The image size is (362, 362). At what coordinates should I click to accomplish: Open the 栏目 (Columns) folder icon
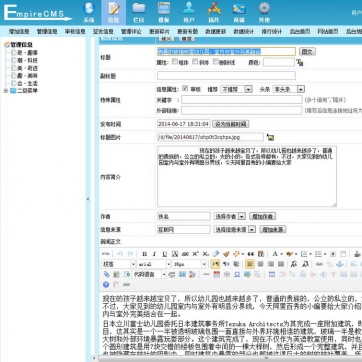pos(139,12)
